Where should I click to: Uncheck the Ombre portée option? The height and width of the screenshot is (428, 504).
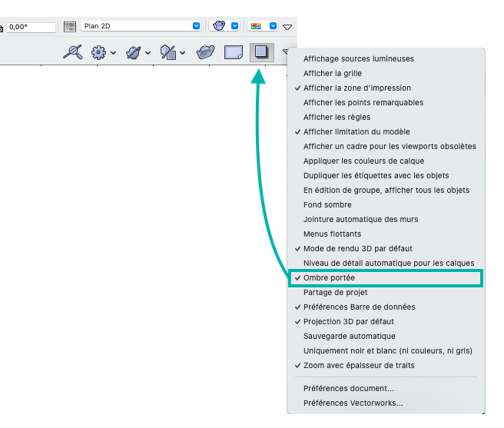click(386, 278)
